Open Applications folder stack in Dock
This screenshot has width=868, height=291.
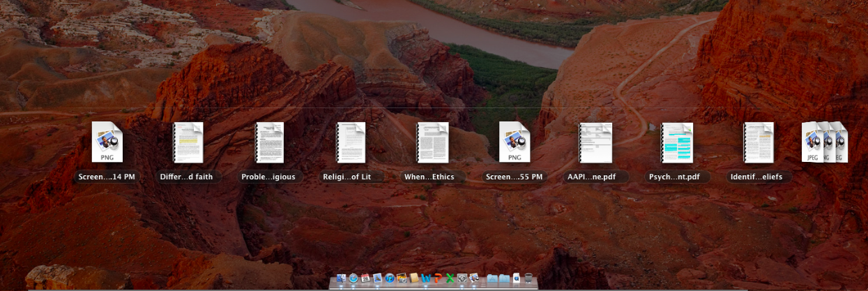(492, 278)
